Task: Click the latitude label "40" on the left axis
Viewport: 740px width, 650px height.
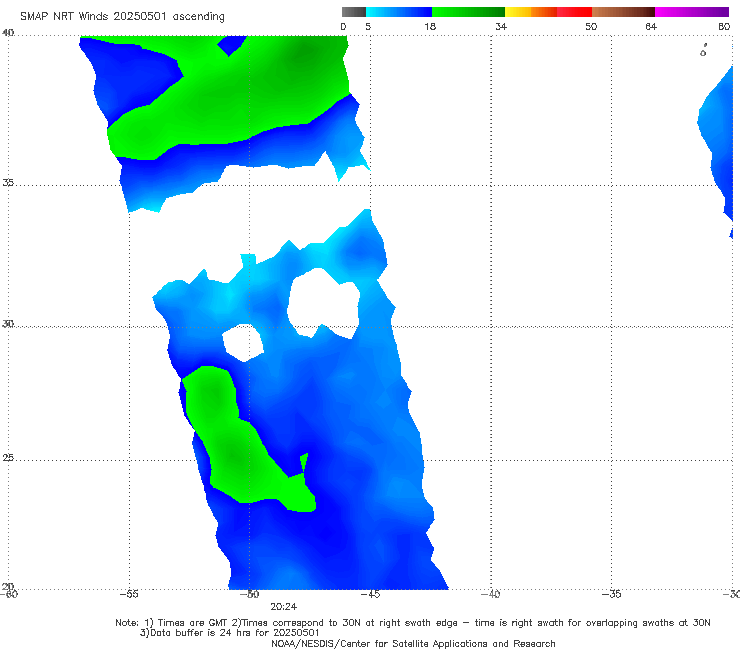Action: 8,33
